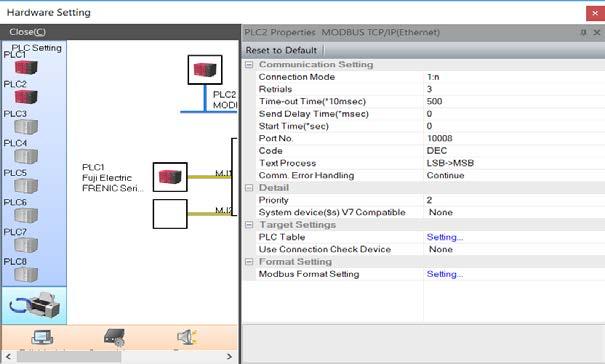The height and width of the screenshot is (364, 605).
Task: Collapse the Detail section
Action: coord(249,188)
